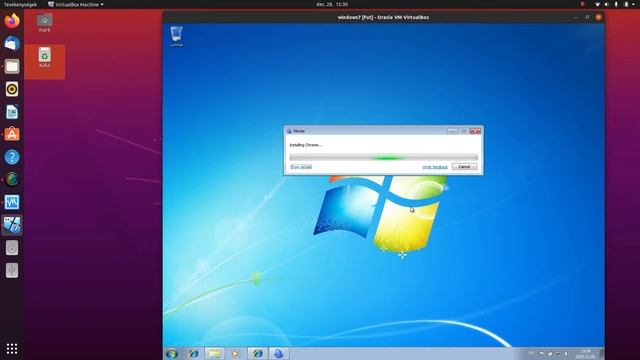Show applications grid on the dock

tap(12, 348)
